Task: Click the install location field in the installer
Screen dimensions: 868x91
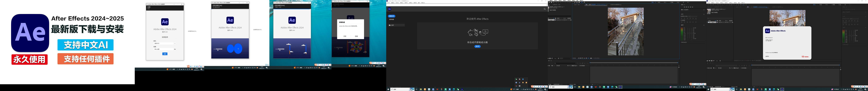Action: click(x=163, y=49)
